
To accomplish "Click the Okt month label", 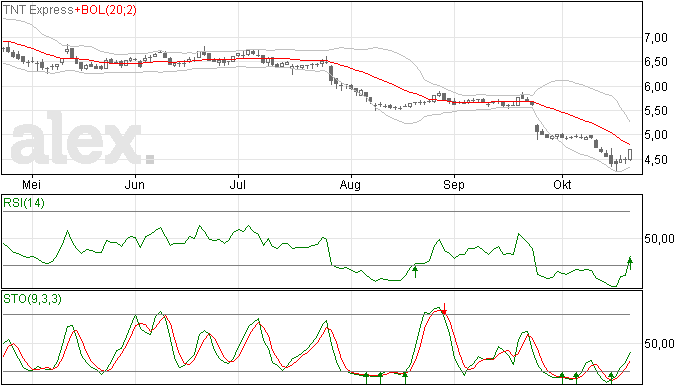I will coord(562,184).
